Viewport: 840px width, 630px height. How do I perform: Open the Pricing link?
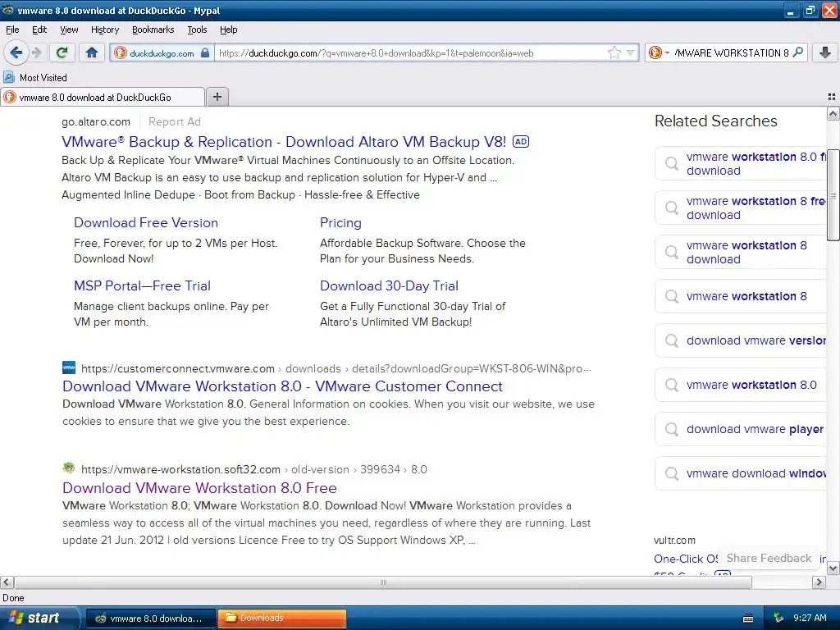pyautogui.click(x=340, y=223)
